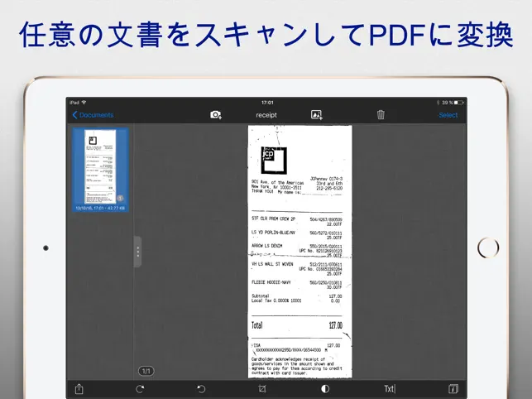Tap the Wi-Fi status icon

point(84,102)
